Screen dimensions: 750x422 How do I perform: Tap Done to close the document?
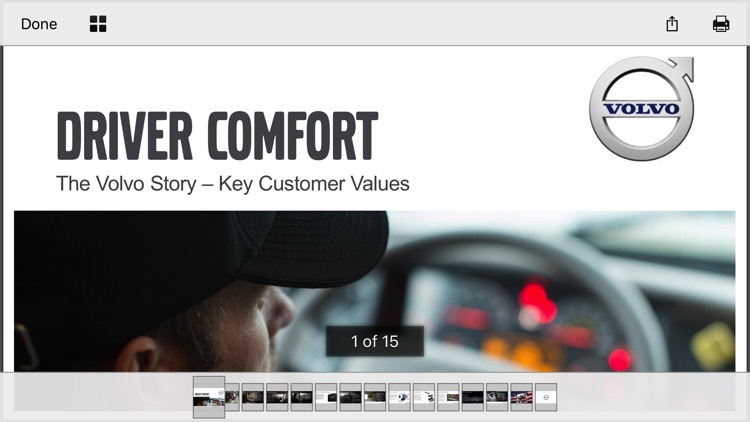[39, 24]
